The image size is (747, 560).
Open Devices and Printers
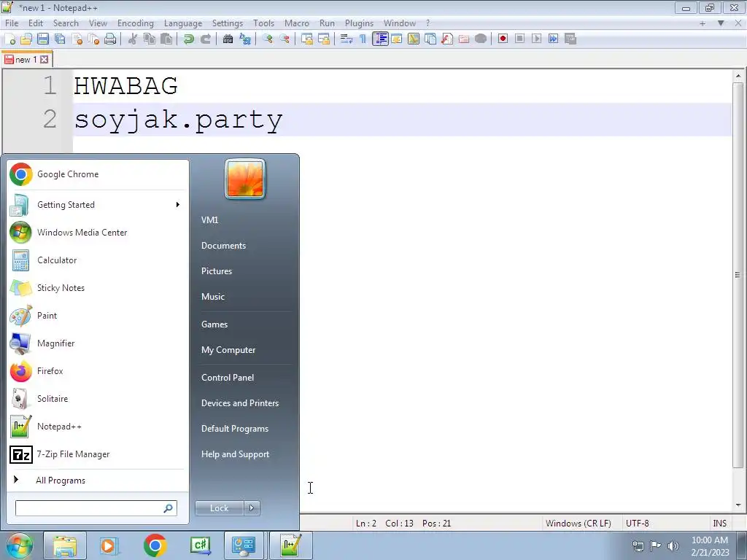239,403
